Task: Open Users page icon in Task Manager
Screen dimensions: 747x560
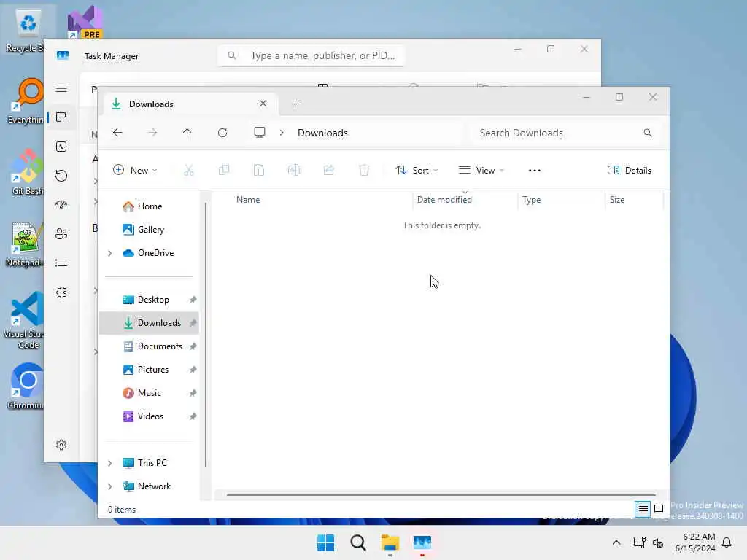Action: coord(61,234)
